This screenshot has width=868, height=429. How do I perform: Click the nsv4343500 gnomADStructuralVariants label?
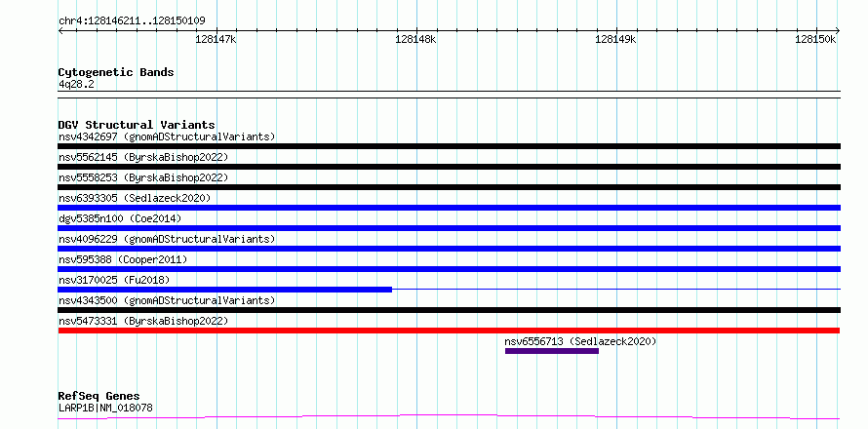click(167, 300)
